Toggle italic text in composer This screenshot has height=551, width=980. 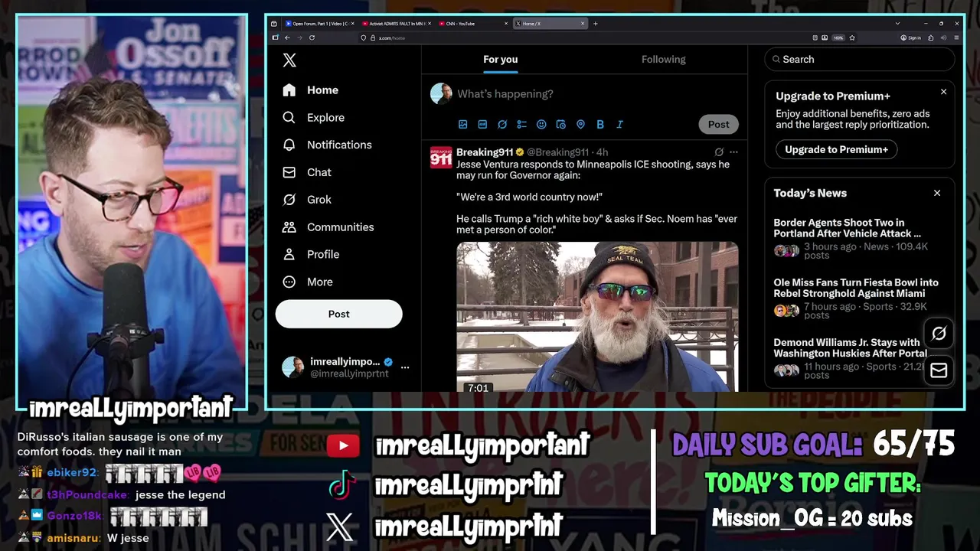click(619, 124)
